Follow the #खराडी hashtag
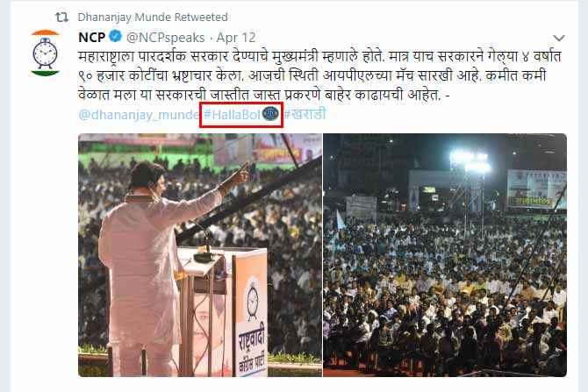Viewport: 588px width, 392px height. coord(305,114)
